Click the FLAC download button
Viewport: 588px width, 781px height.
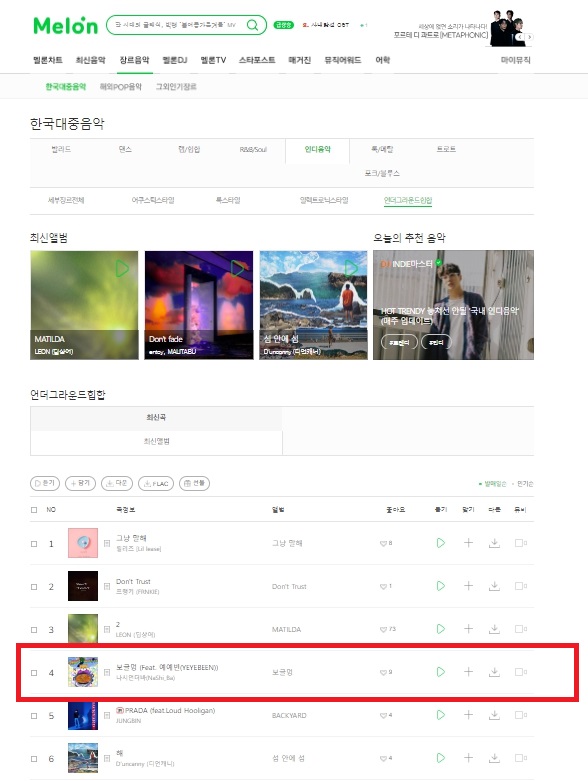tap(156, 483)
